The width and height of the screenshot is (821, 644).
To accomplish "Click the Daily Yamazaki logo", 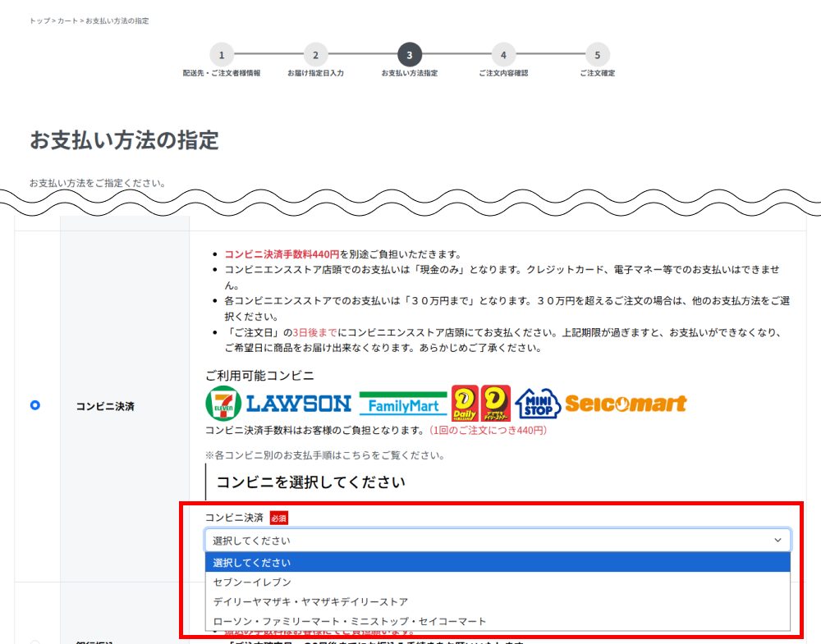I will [465, 404].
